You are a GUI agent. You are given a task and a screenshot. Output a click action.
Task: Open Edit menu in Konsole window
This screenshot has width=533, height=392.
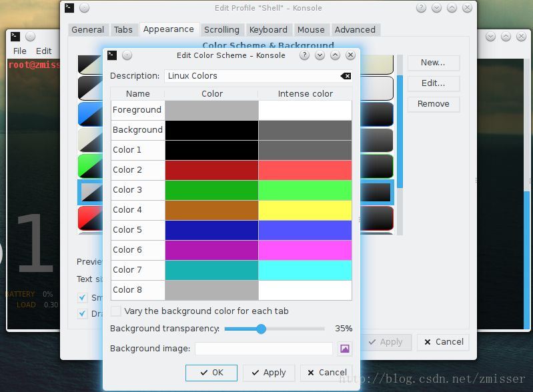pyautogui.click(x=44, y=51)
